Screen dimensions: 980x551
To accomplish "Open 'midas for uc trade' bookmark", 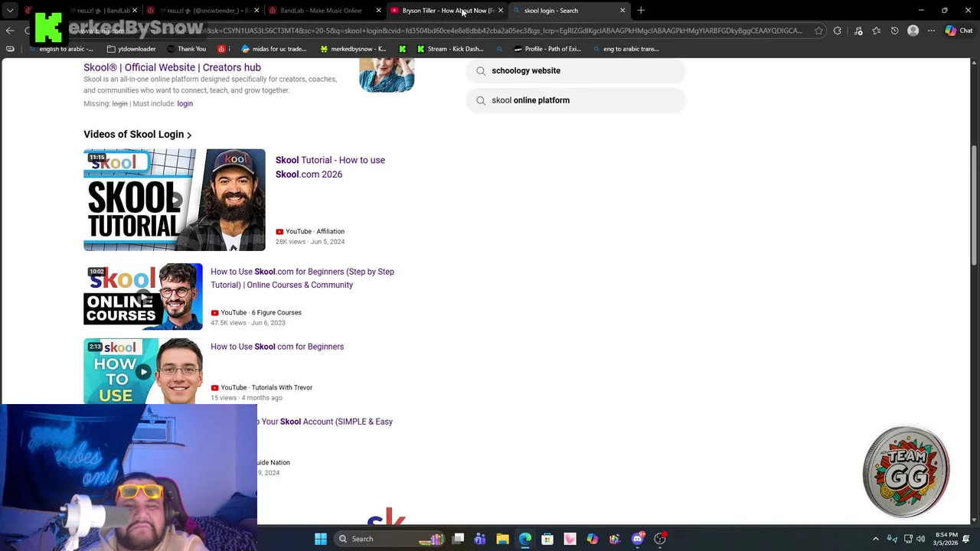I will [273, 49].
